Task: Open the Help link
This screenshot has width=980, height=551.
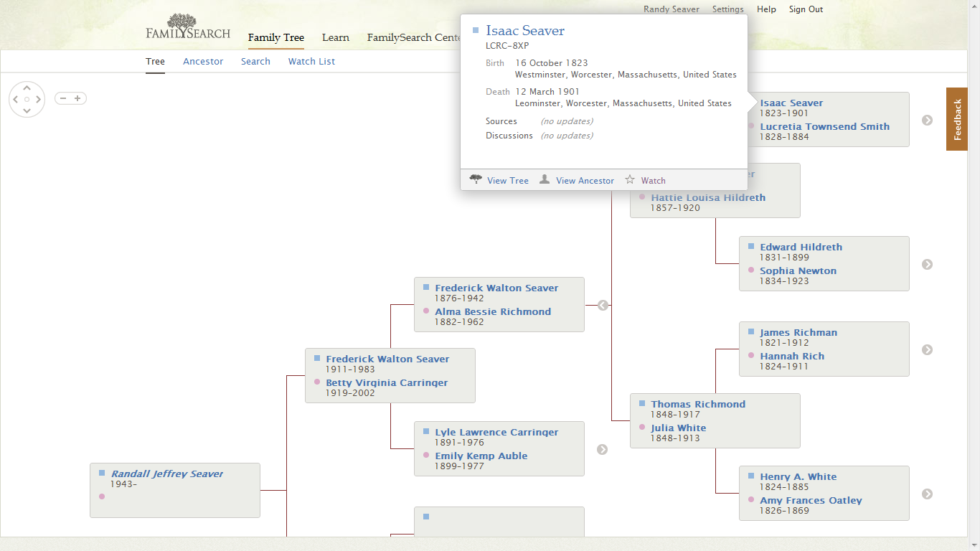Action: coord(766,9)
